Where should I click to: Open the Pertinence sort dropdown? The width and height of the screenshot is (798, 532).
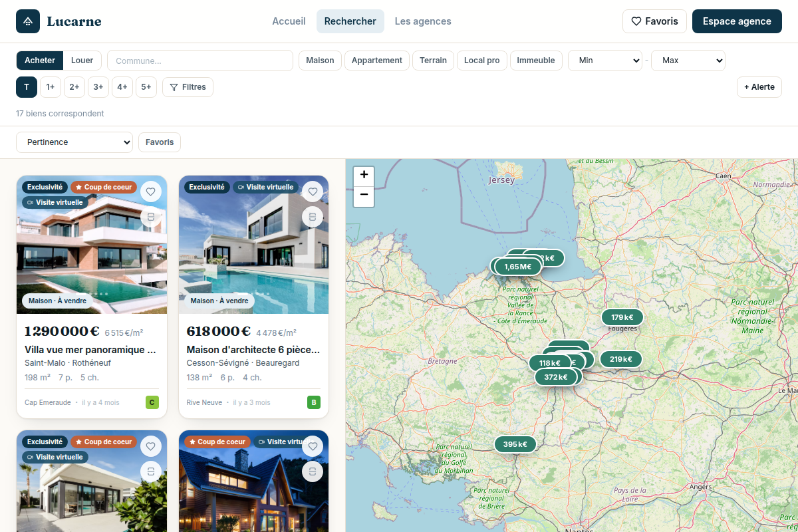[74, 142]
